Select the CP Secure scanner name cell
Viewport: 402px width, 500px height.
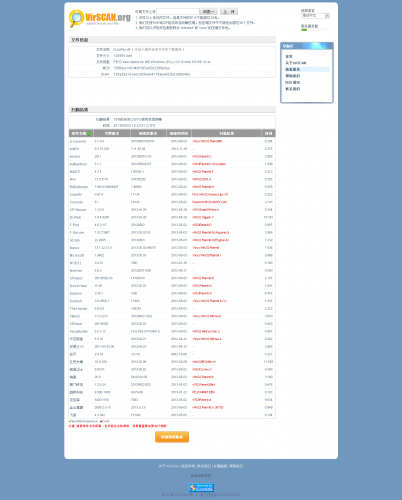[x=78, y=210]
